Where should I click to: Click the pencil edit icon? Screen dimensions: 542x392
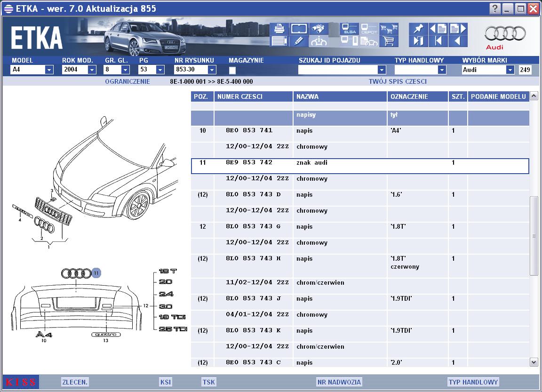299,41
